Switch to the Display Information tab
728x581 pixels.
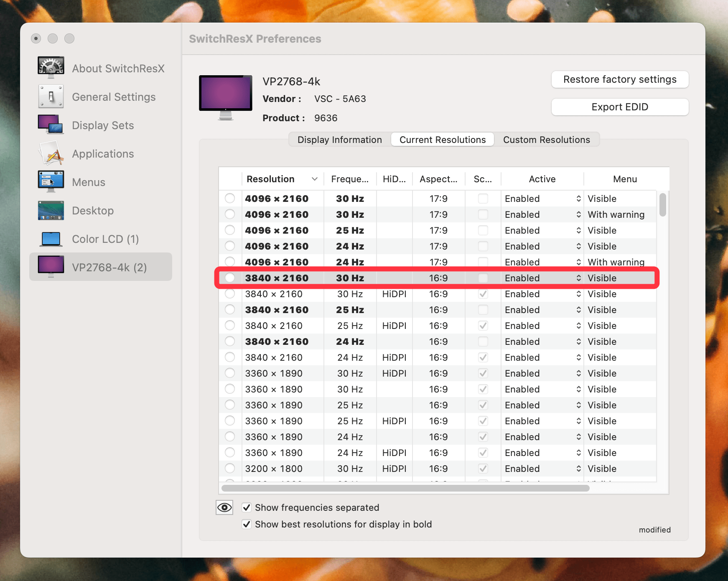coord(339,140)
